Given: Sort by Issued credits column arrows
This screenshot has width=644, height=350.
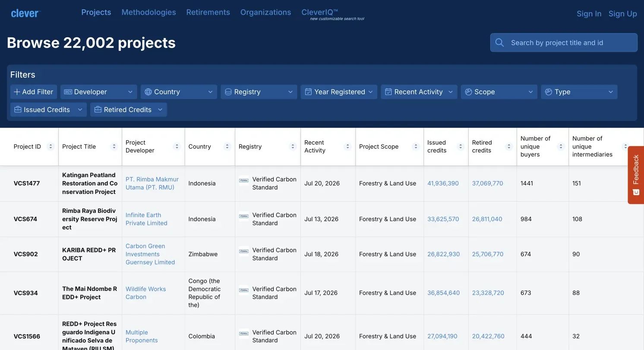Looking at the screenshot, I should pyautogui.click(x=461, y=147).
